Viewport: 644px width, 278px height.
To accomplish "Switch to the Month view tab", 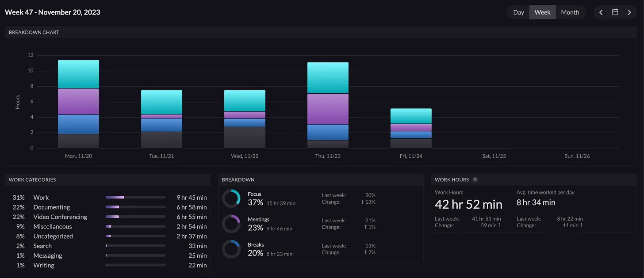I will [x=570, y=12].
